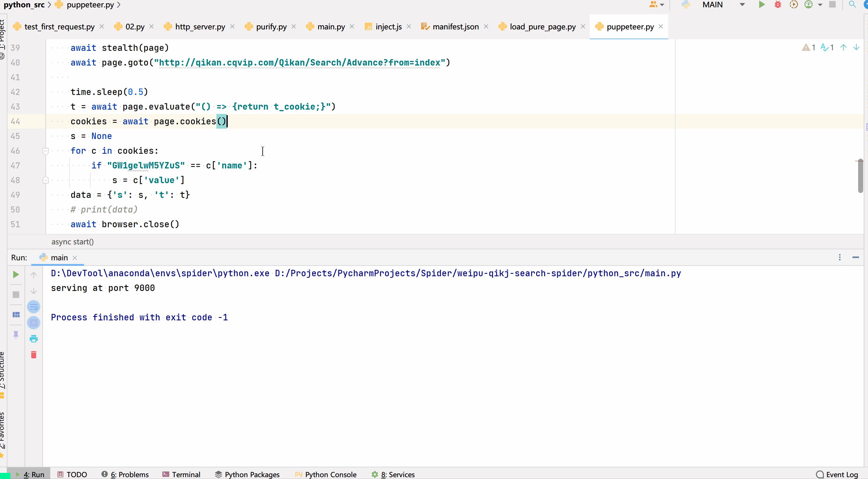Click on puppeteer.py tab
This screenshot has width=868, height=479.
[x=629, y=27]
